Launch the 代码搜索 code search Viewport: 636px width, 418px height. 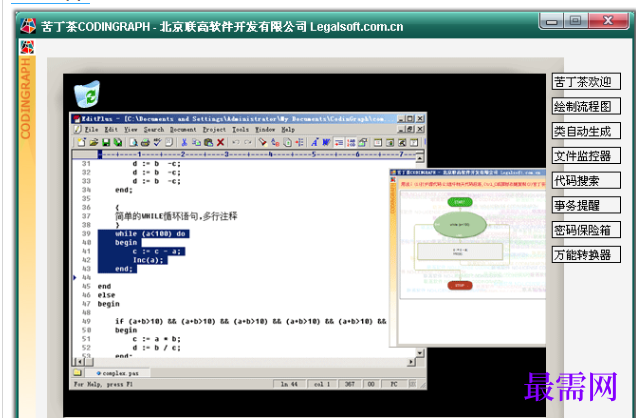pyautogui.click(x=586, y=180)
